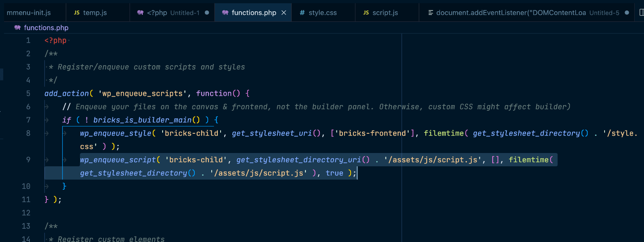Click the functions.php breadcrumb
644x242 pixels.
click(x=46, y=28)
